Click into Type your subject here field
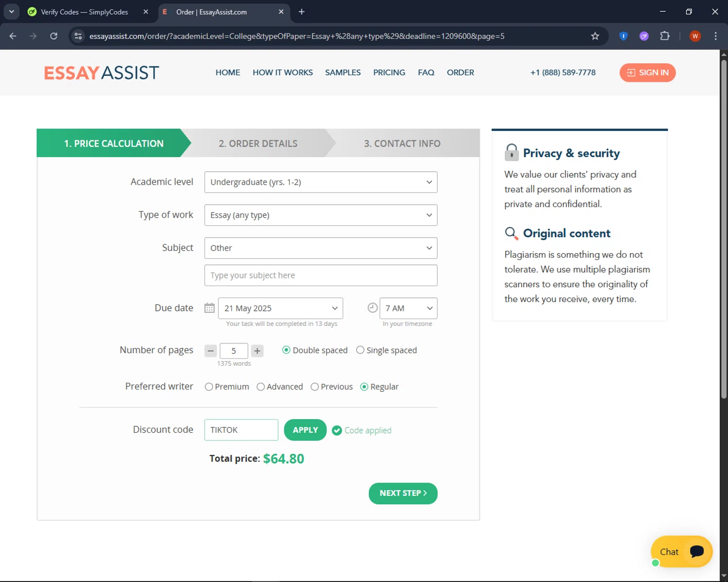This screenshot has width=728, height=582. click(x=321, y=275)
